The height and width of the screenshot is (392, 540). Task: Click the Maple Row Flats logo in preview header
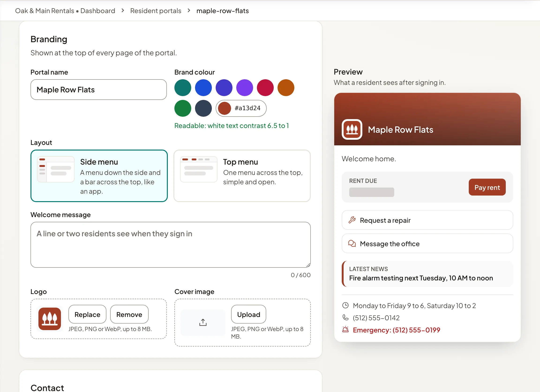click(352, 129)
